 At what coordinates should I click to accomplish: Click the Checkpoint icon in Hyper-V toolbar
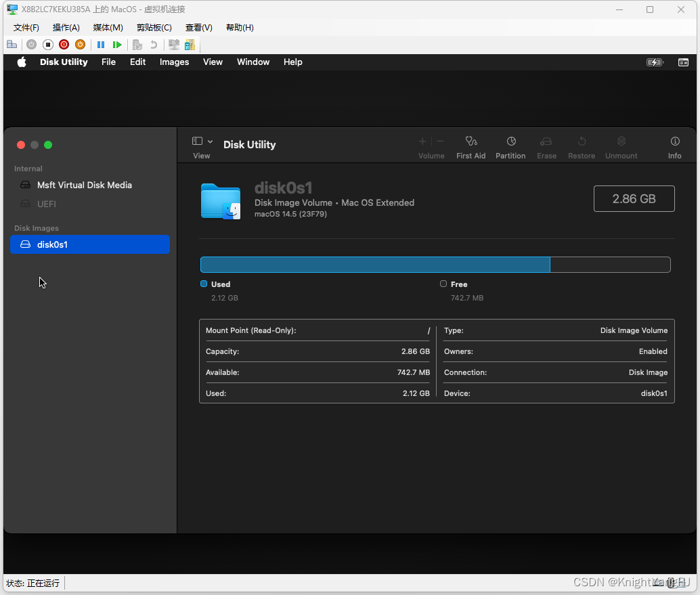137,45
